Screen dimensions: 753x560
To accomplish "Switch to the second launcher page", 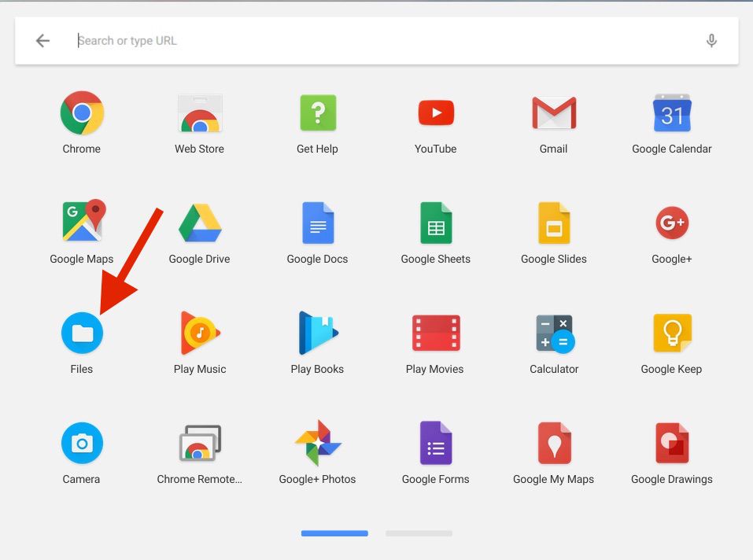I will [418, 533].
